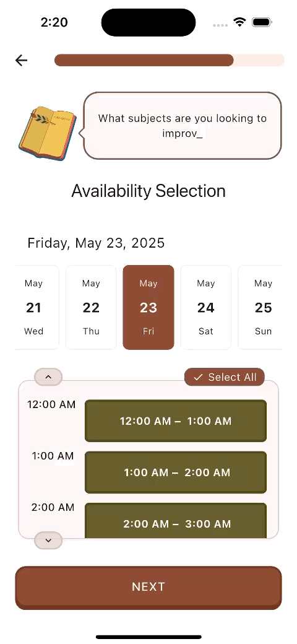Tap the NEXT button
This screenshot has height=644, width=297.
(148, 588)
